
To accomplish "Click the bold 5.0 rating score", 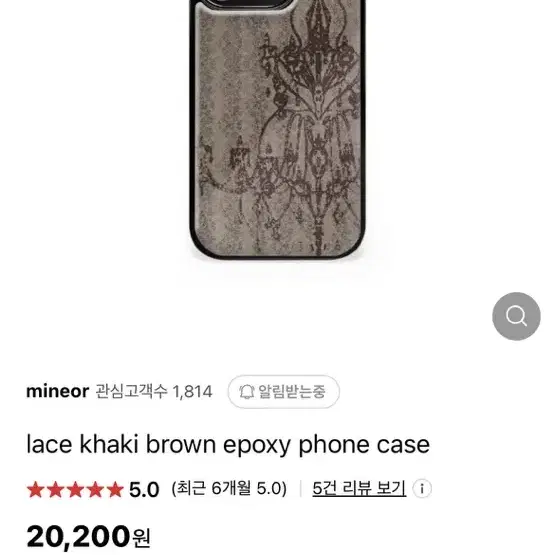I will click(144, 490).
